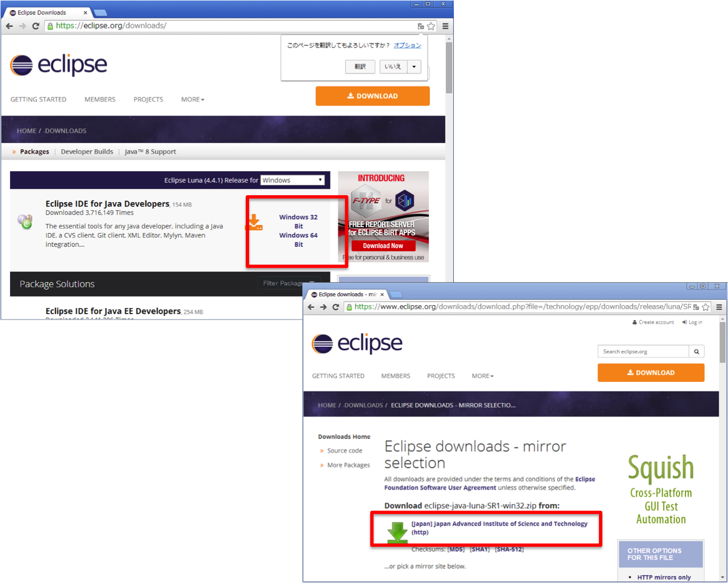Open the HTTP mirrors only link

click(x=664, y=577)
